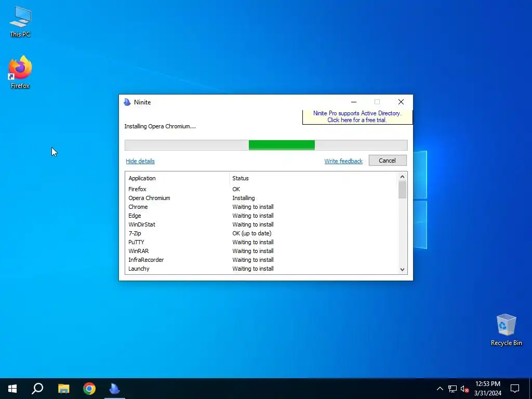This screenshot has height=399, width=532.
Task: Click the 'Installing Opera Chromium...' status text
Action: 160,126
